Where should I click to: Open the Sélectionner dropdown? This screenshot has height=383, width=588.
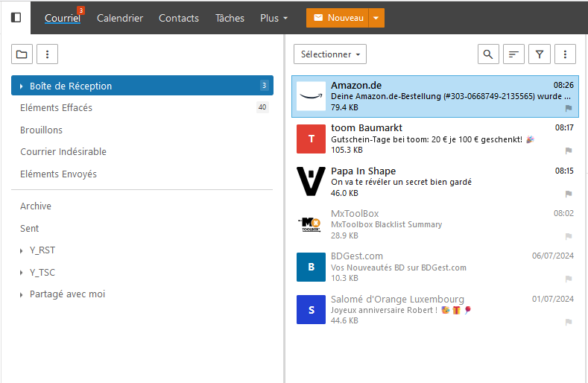click(330, 54)
